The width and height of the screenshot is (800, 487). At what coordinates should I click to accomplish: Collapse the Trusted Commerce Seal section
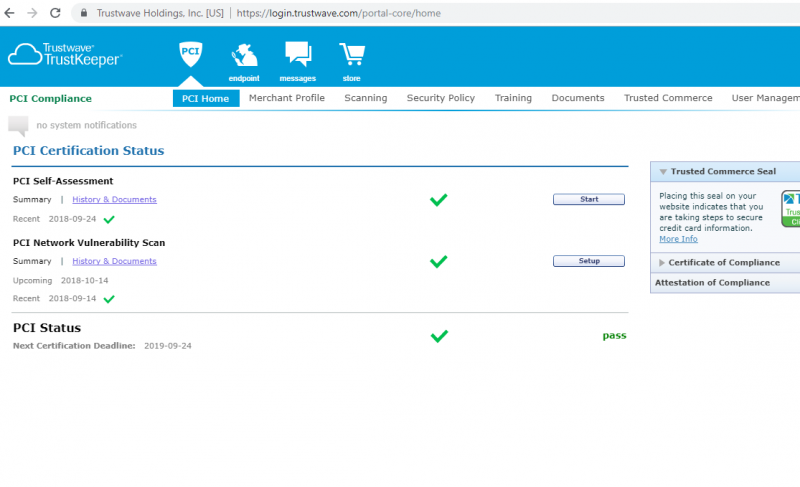click(663, 172)
